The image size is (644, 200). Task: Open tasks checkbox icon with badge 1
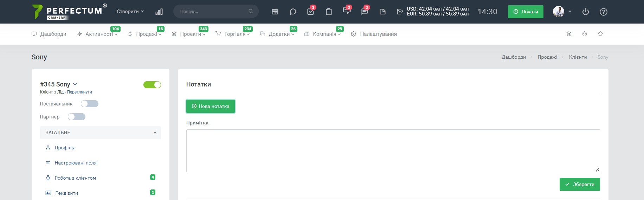click(x=311, y=12)
